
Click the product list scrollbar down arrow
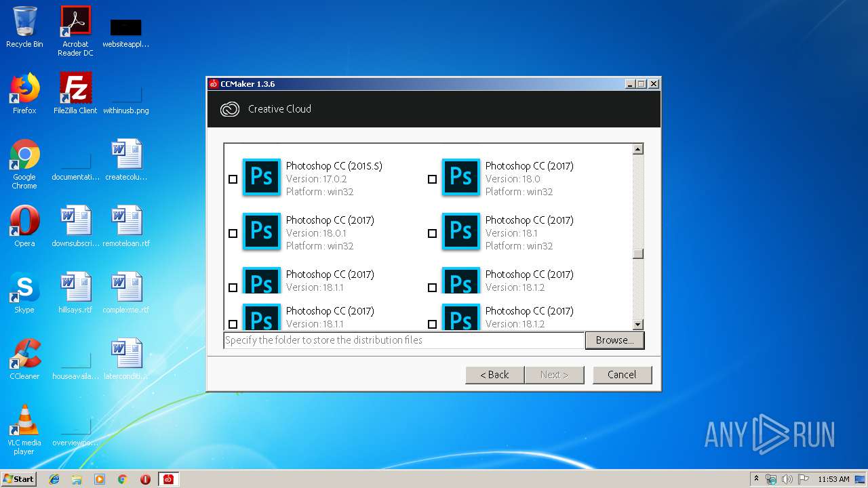(x=637, y=325)
